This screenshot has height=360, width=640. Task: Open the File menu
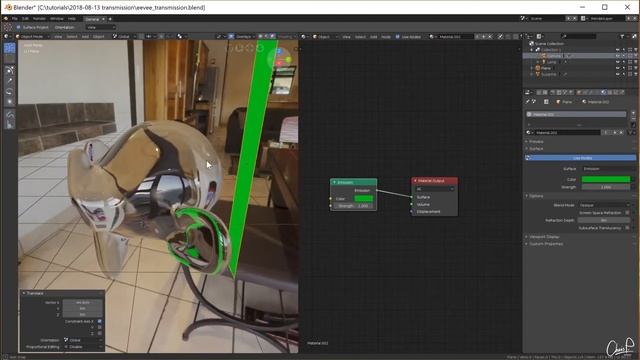pyautogui.click(x=15, y=19)
